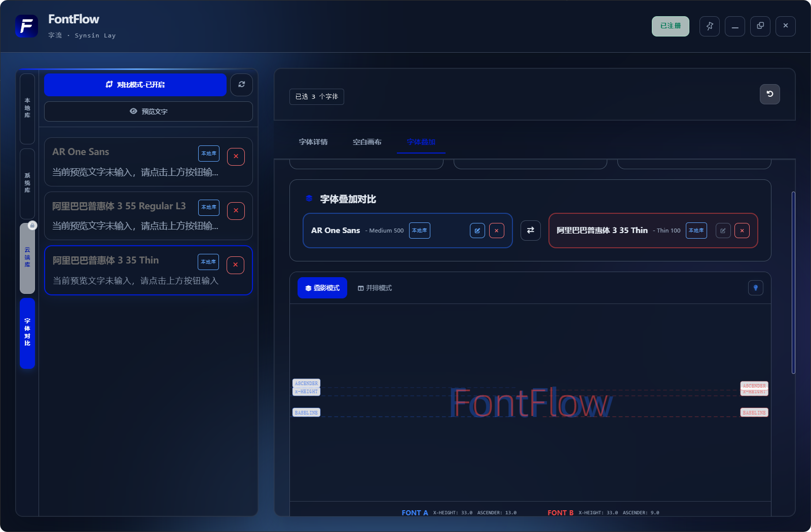Click the blue ASCENDER guide label
The width and height of the screenshot is (811, 532).
(306, 383)
